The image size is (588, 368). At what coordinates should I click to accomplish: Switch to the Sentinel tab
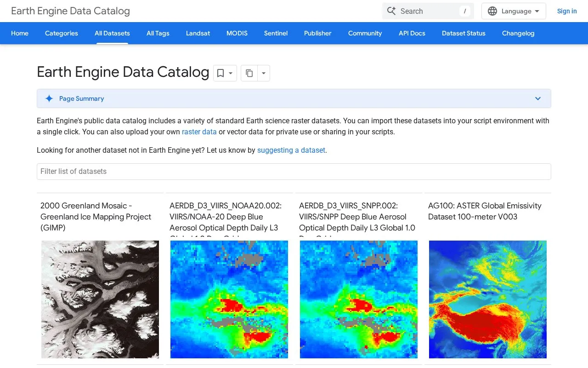tap(276, 33)
